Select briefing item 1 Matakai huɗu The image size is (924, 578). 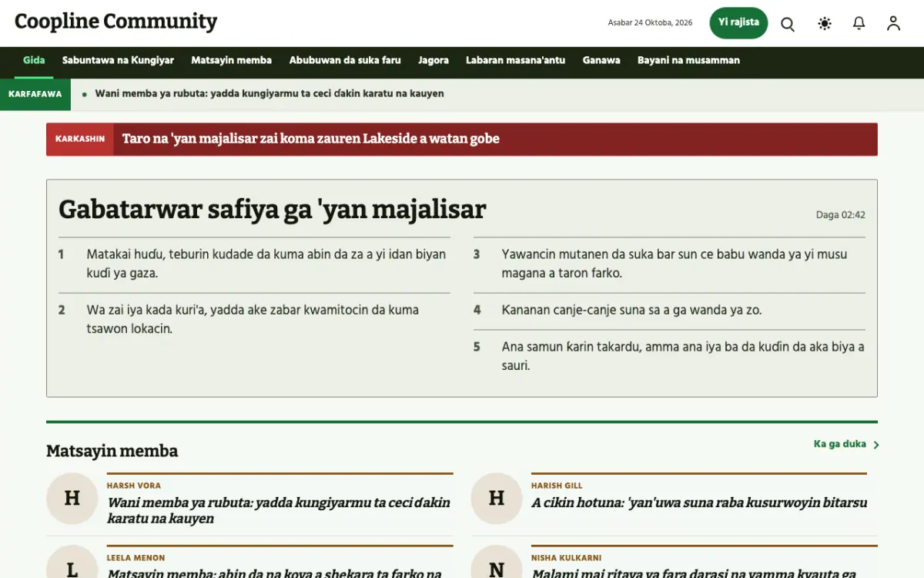[x=254, y=264]
